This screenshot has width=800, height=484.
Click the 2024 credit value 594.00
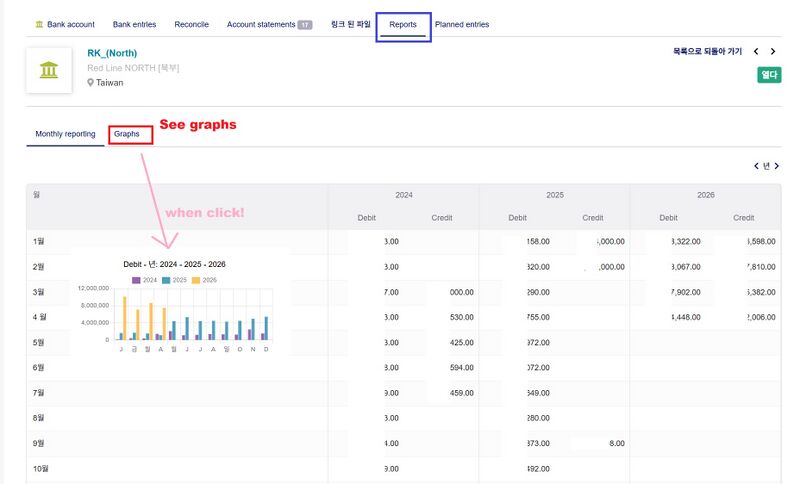[x=462, y=367]
